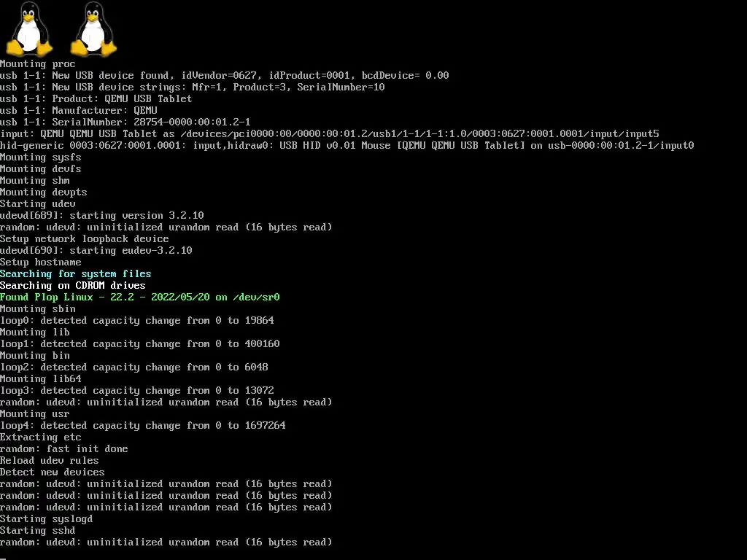Click the 'Mounting devfs' line
The width and height of the screenshot is (747, 560).
click(x=41, y=168)
